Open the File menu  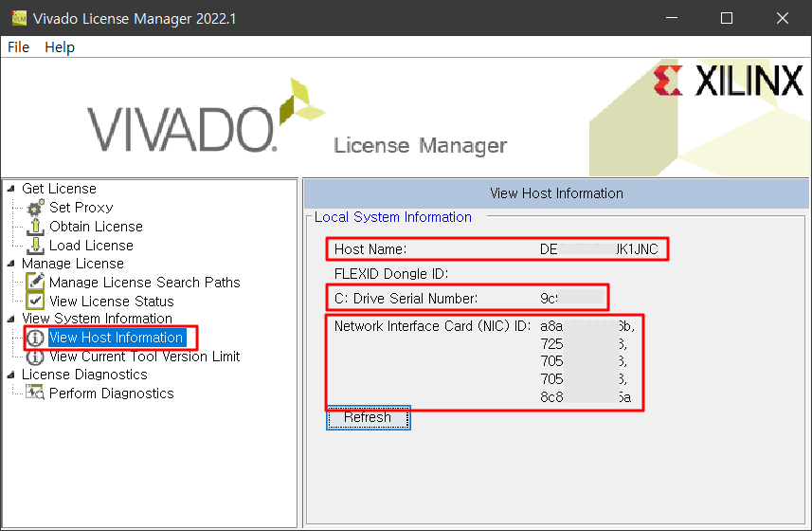coord(19,47)
